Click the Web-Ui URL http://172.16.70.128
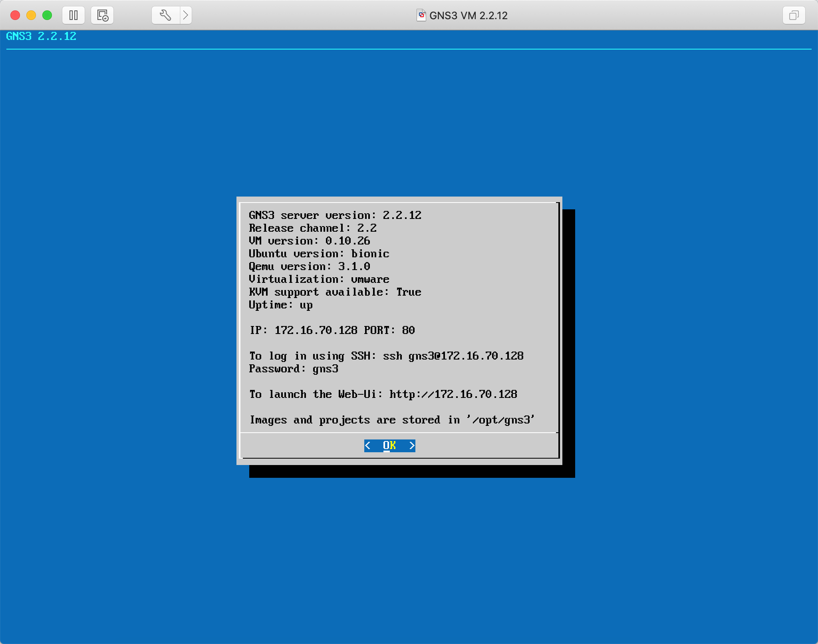The height and width of the screenshot is (644, 818). [453, 394]
